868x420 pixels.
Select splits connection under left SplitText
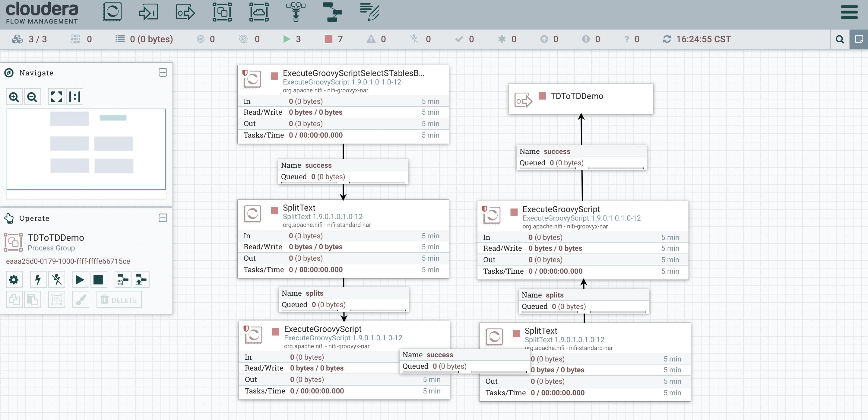pos(344,299)
